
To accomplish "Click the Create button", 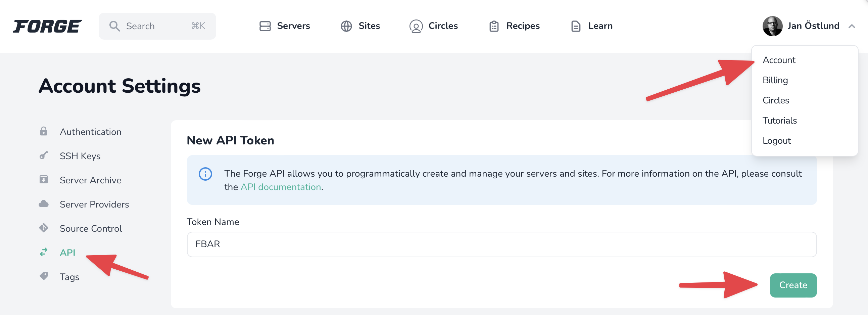I will tap(793, 285).
